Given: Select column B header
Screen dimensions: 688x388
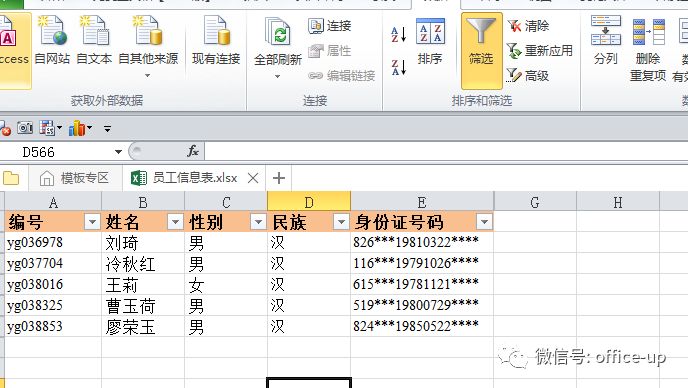Looking at the screenshot, I should [143, 202].
